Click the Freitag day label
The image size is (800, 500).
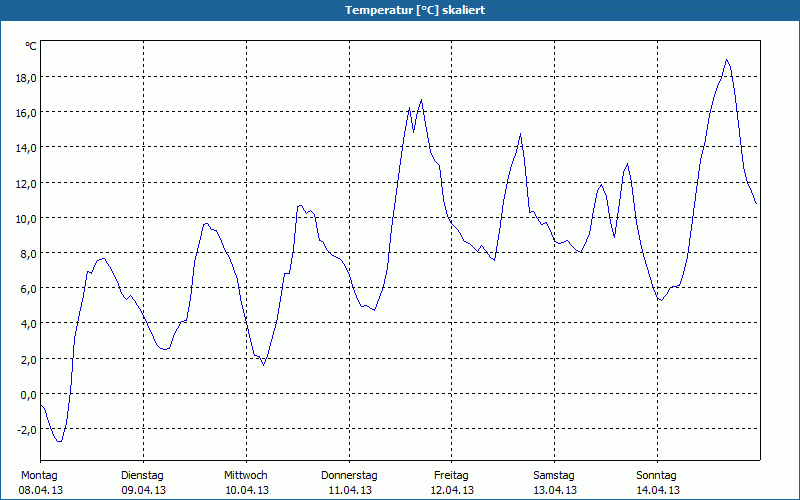pyautogui.click(x=452, y=476)
